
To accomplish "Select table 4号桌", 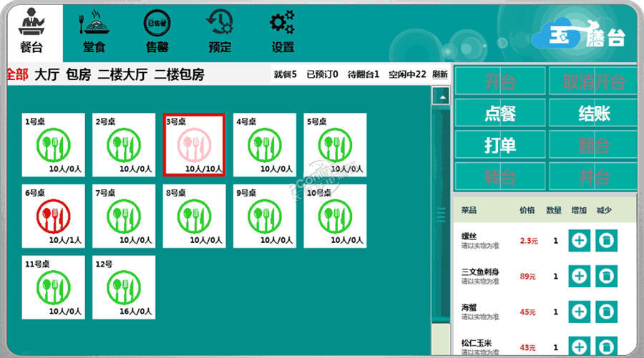I will (x=265, y=145).
